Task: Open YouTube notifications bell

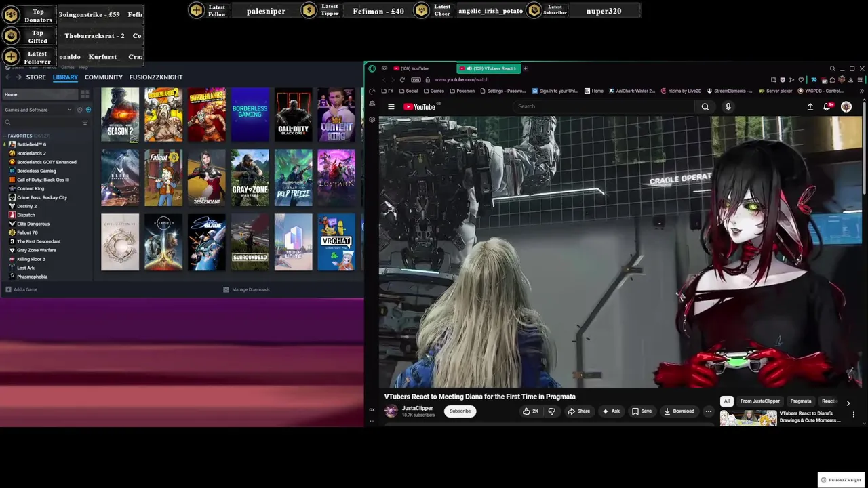Action: click(827, 106)
